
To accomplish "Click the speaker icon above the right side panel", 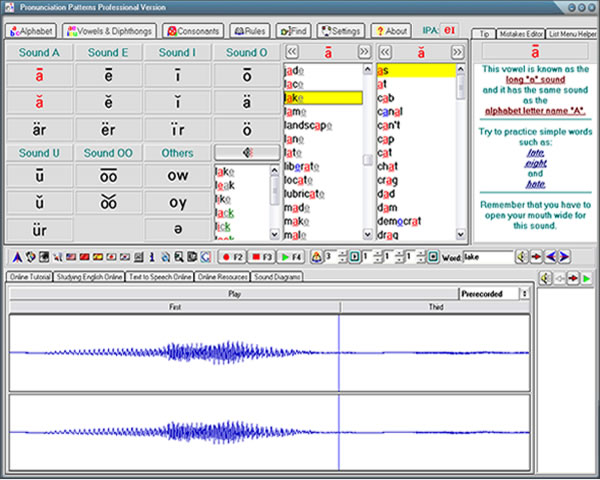I will pos(545,278).
